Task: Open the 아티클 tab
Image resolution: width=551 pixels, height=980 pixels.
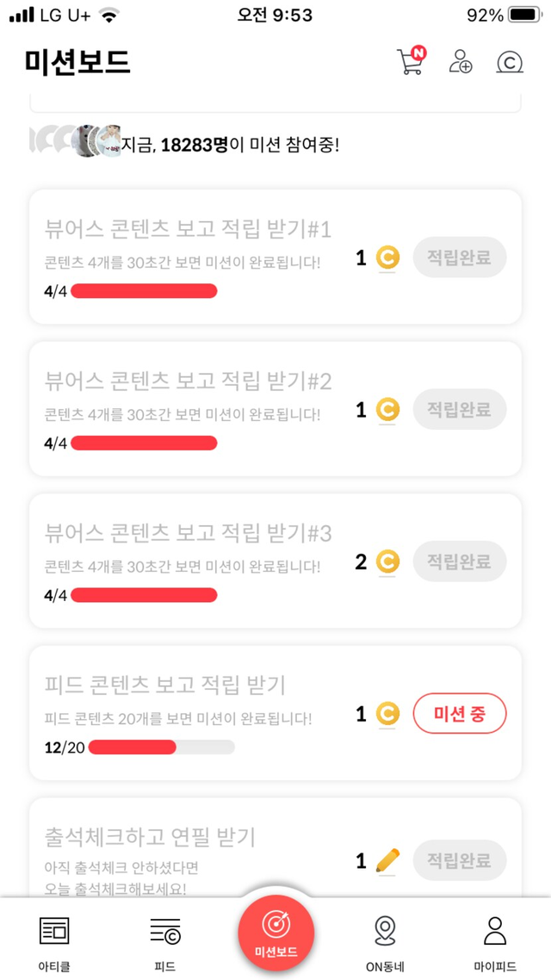Action: point(54,940)
